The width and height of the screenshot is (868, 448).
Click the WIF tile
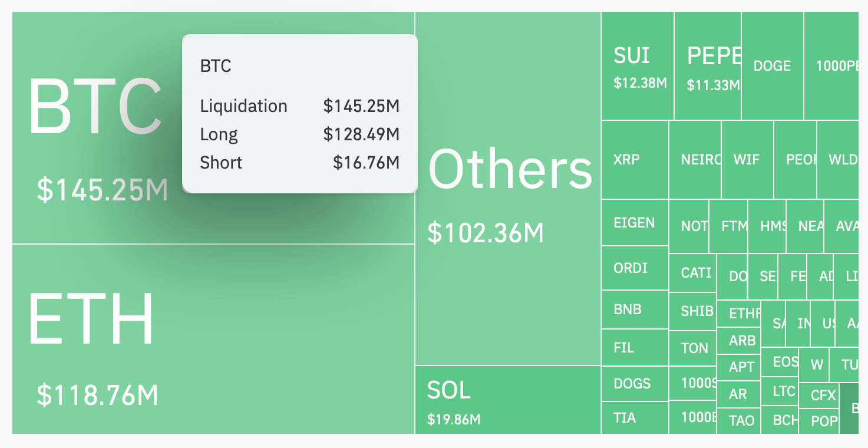(747, 160)
